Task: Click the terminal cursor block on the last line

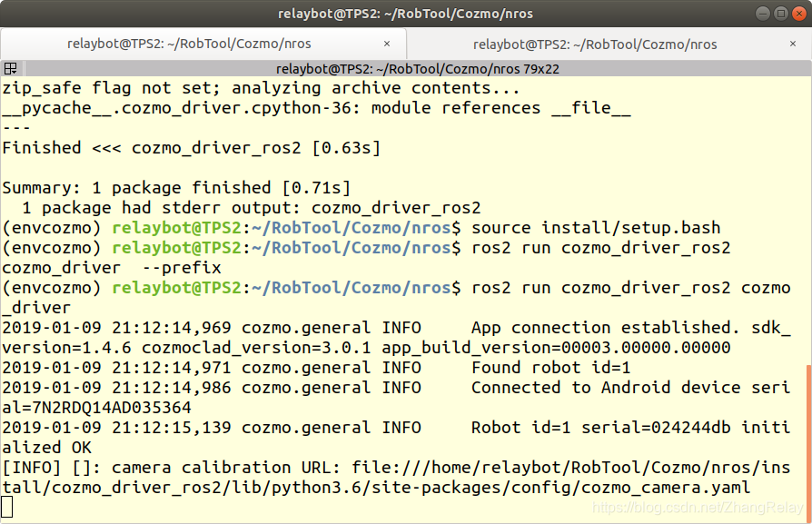Action: pyautogui.click(x=6, y=507)
